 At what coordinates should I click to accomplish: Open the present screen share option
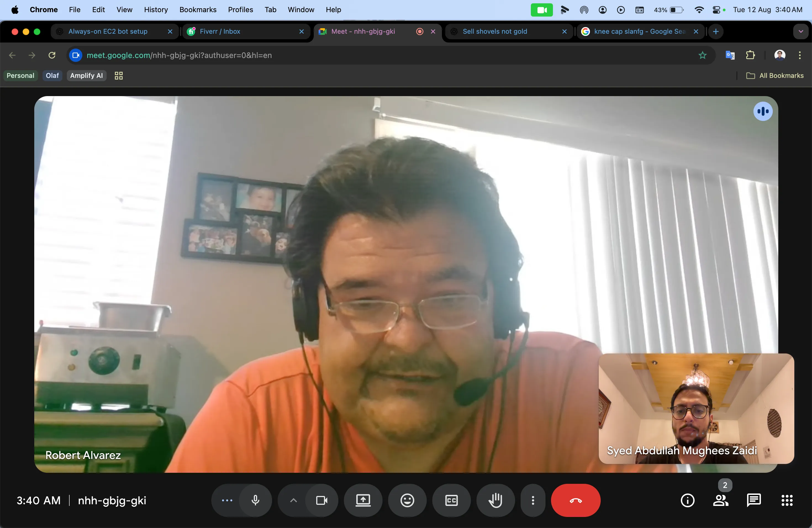pyautogui.click(x=363, y=500)
